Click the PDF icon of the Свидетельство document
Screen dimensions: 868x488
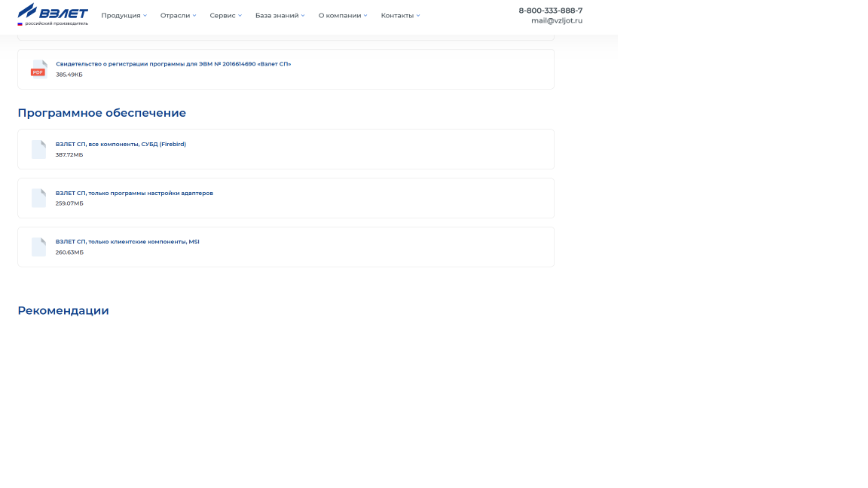[38, 69]
